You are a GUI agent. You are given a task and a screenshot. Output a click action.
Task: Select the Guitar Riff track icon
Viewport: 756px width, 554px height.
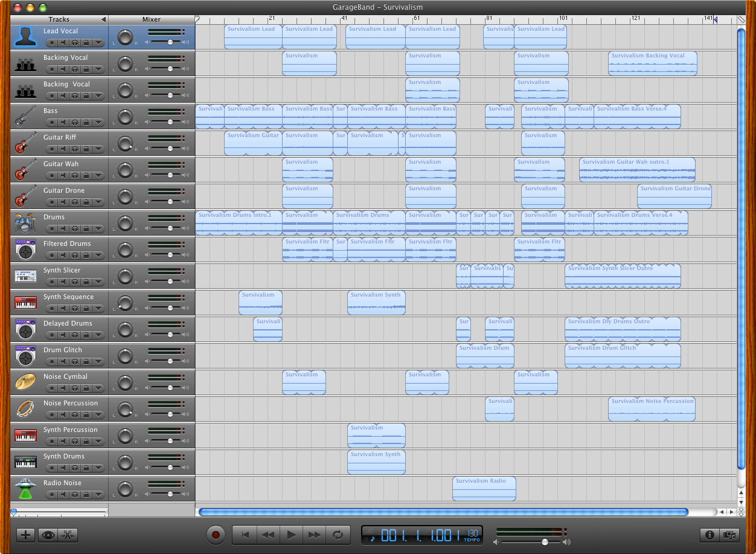(25, 143)
